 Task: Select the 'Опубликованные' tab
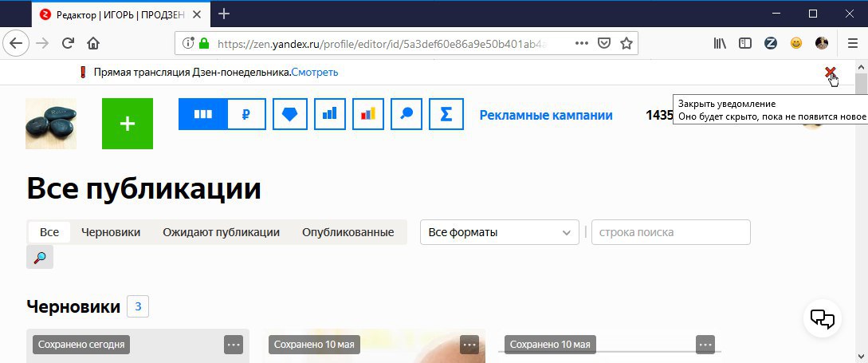(x=348, y=232)
